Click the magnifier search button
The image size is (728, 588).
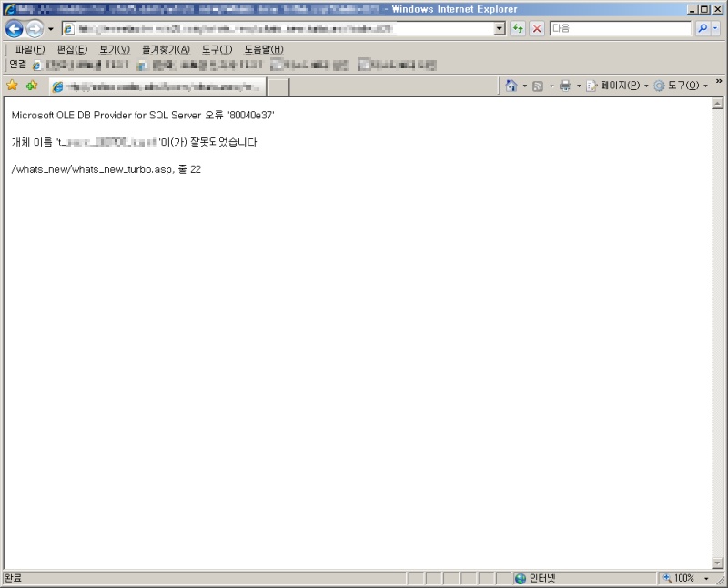[703, 28]
